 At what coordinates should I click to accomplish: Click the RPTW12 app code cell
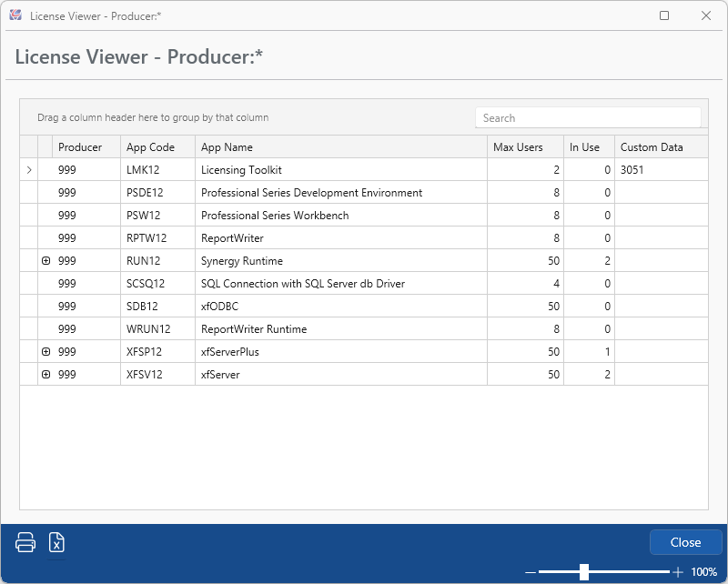pyautogui.click(x=157, y=238)
